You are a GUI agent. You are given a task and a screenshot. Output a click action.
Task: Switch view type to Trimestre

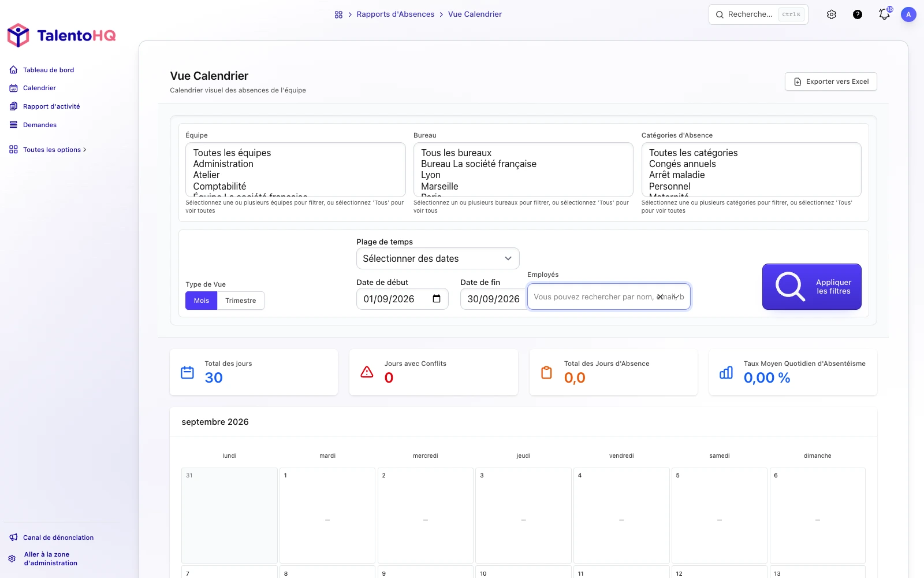coord(241,301)
